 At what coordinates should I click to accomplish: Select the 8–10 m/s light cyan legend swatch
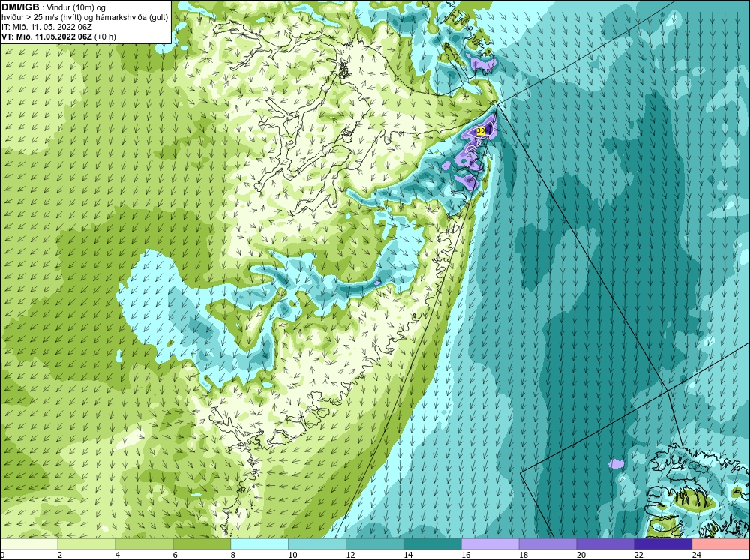tap(259, 544)
